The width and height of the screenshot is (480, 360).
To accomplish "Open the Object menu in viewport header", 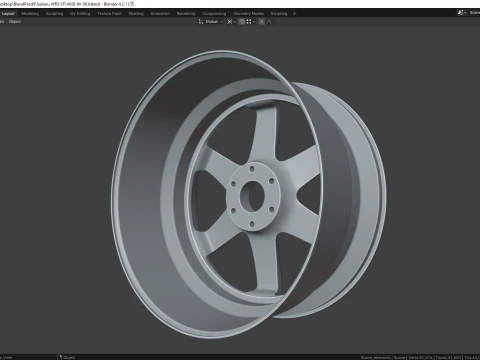I will [x=15, y=22].
